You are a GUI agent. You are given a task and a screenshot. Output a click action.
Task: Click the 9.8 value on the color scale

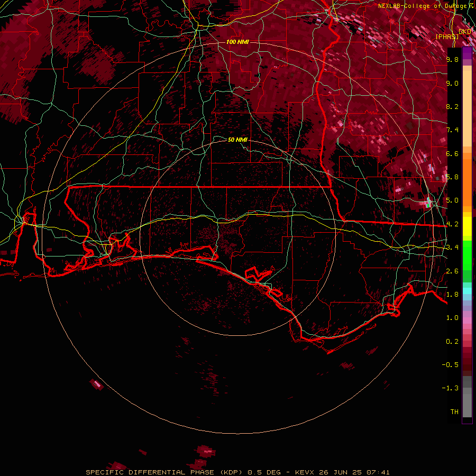(x=452, y=59)
